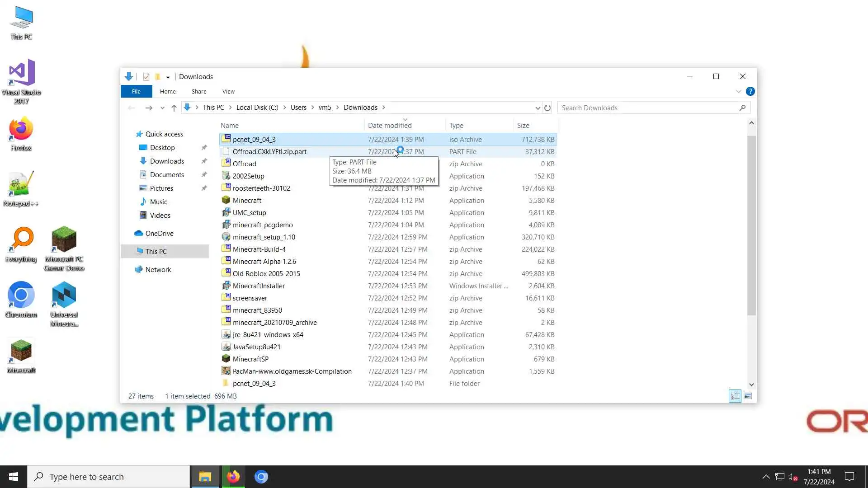
Task: Open Firefox from the taskbar
Action: coord(233,477)
